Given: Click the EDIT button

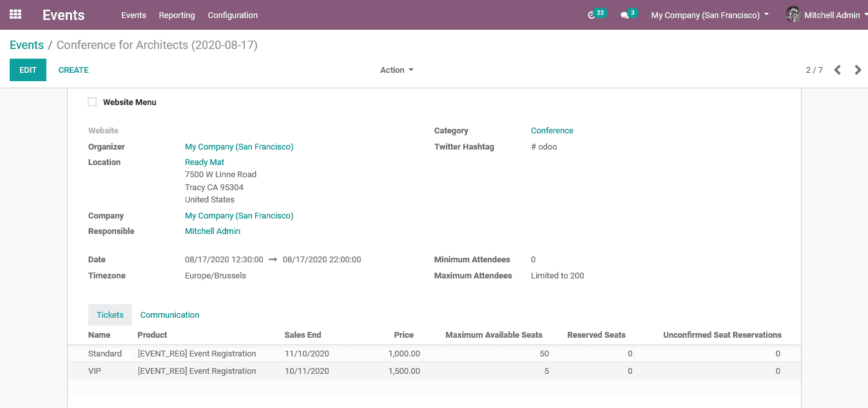Looking at the screenshot, I should (x=28, y=70).
